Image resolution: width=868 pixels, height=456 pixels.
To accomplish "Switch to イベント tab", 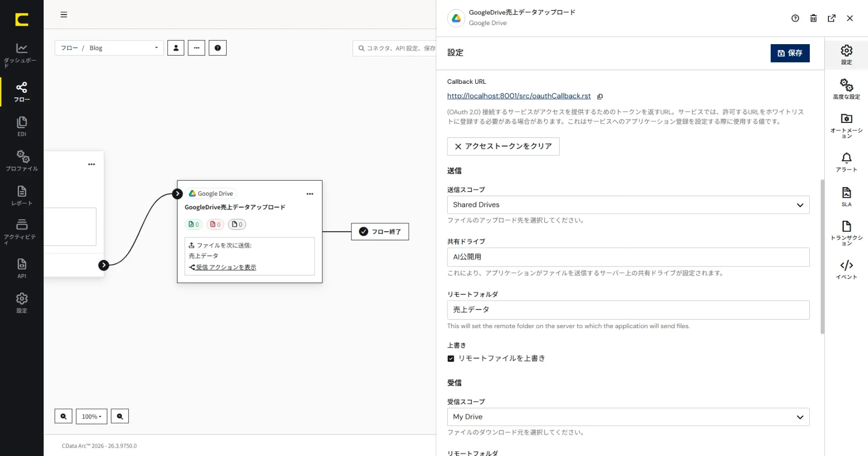I will tap(846, 269).
